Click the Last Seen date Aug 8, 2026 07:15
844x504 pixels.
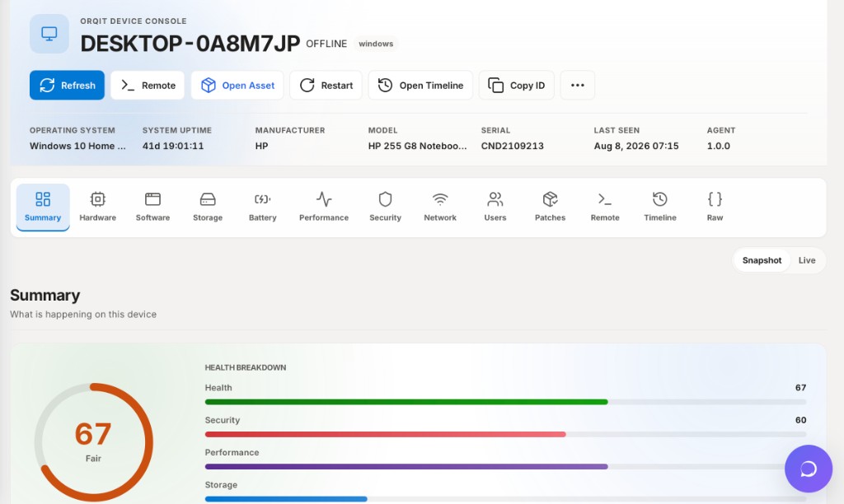click(636, 146)
